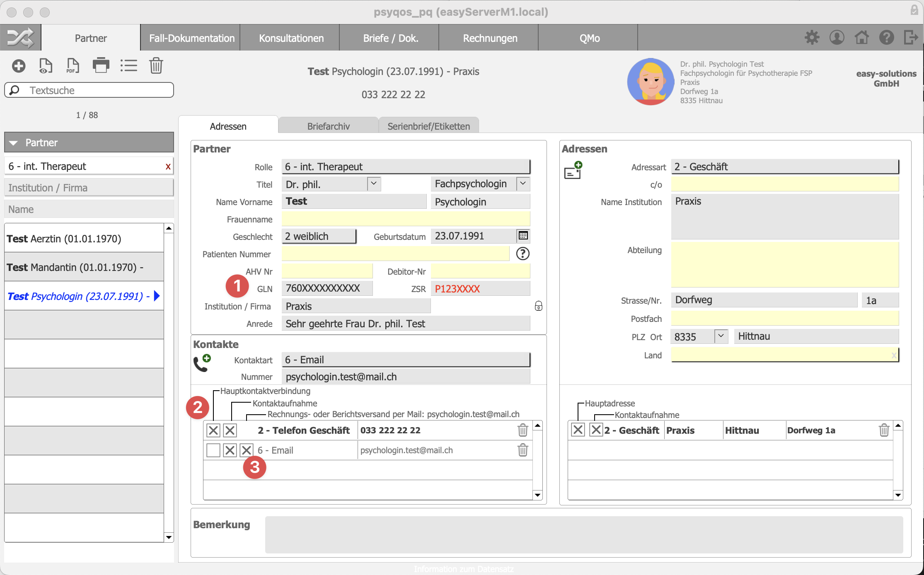This screenshot has width=924, height=575.
Task: Open the Rolle selection field
Action: (406, 167)
